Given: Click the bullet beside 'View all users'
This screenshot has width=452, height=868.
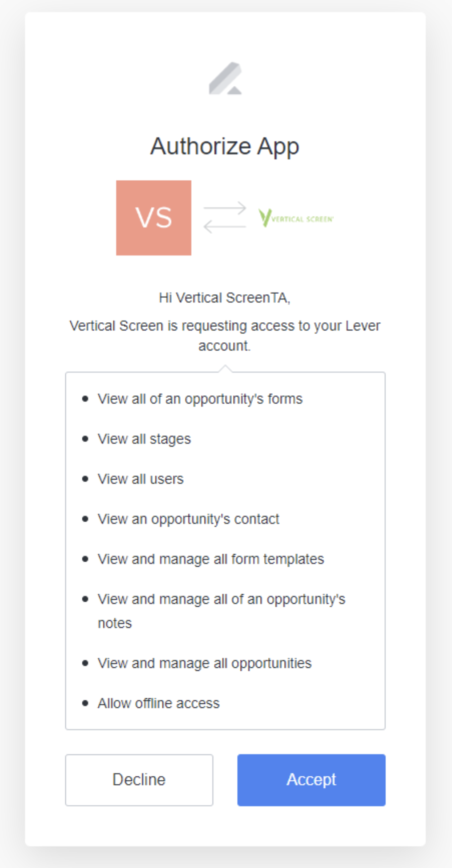Looking at the screenshot, I should click(85, 479).
